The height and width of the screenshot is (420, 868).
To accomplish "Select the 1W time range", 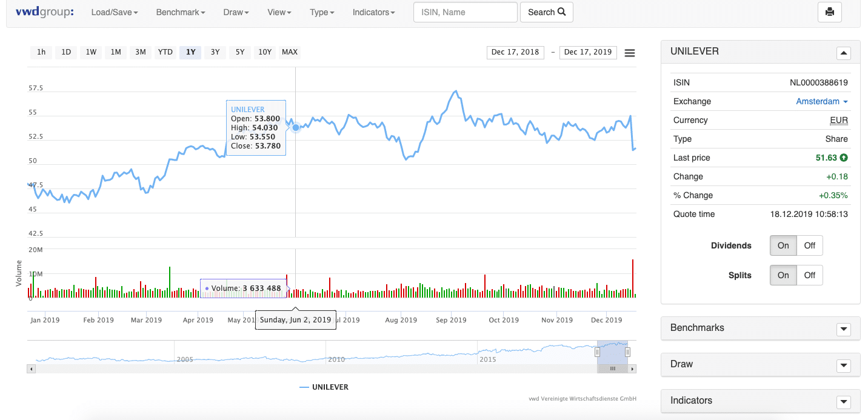I will coord(91,52).
